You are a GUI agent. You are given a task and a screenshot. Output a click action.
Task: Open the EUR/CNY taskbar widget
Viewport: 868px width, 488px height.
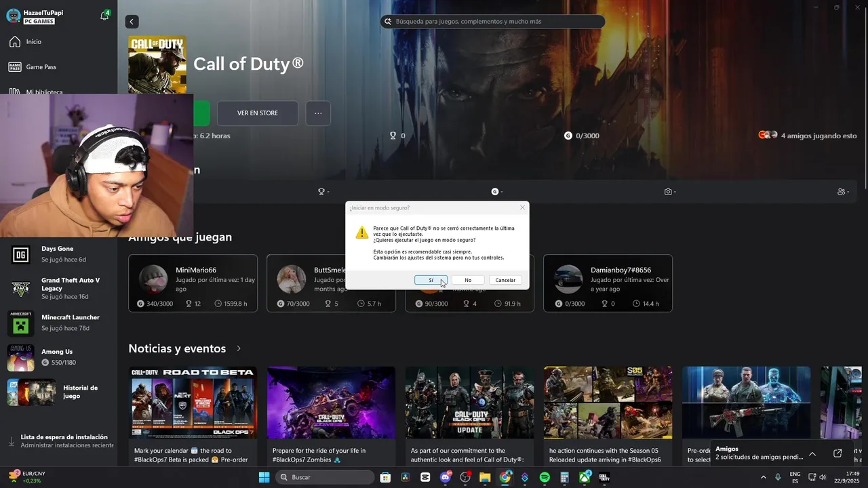coord(27,477)
